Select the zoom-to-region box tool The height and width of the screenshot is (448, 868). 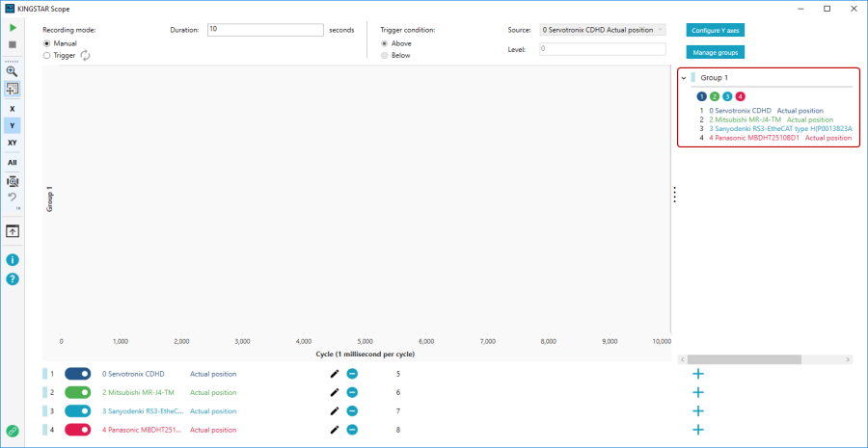point(12,89)
